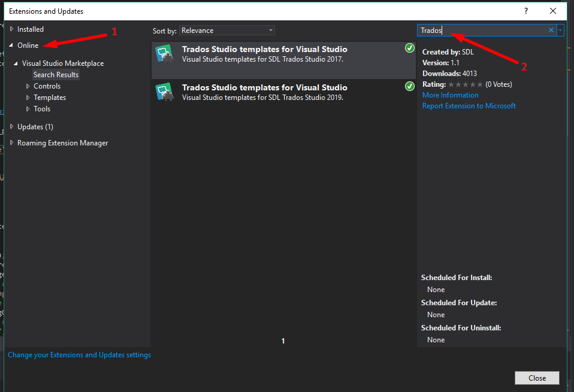Click the Trados 2019 template extension icon

coord(164,92)
